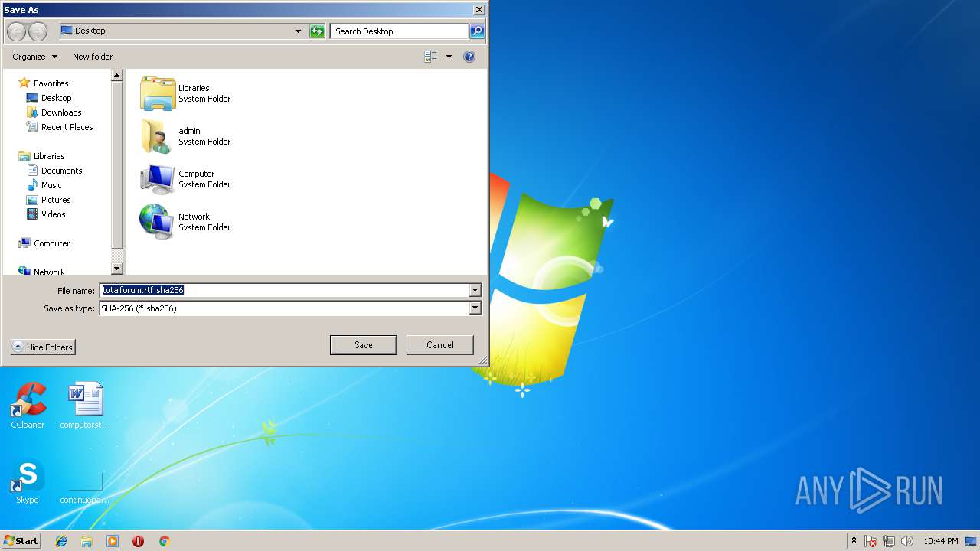Change view with the views icon

(x=431, y=57)
